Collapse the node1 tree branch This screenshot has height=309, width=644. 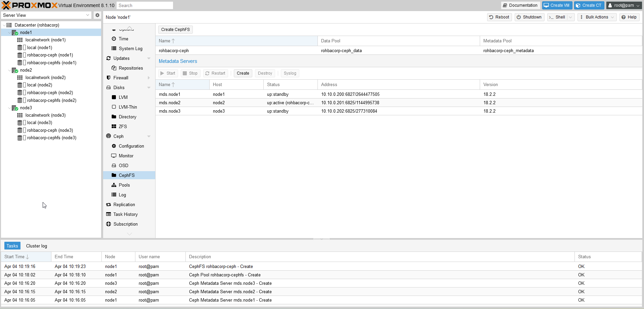pos(9,33)
